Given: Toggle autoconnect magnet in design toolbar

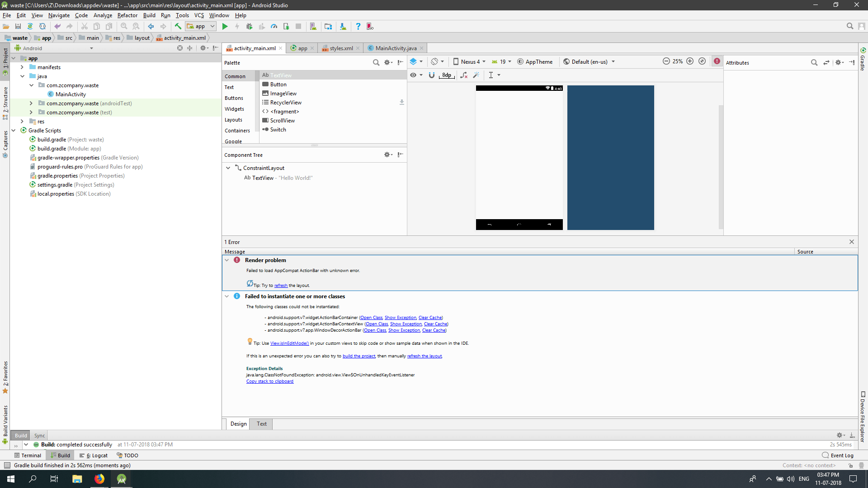Looking at the screenshot, I should 432,75.
